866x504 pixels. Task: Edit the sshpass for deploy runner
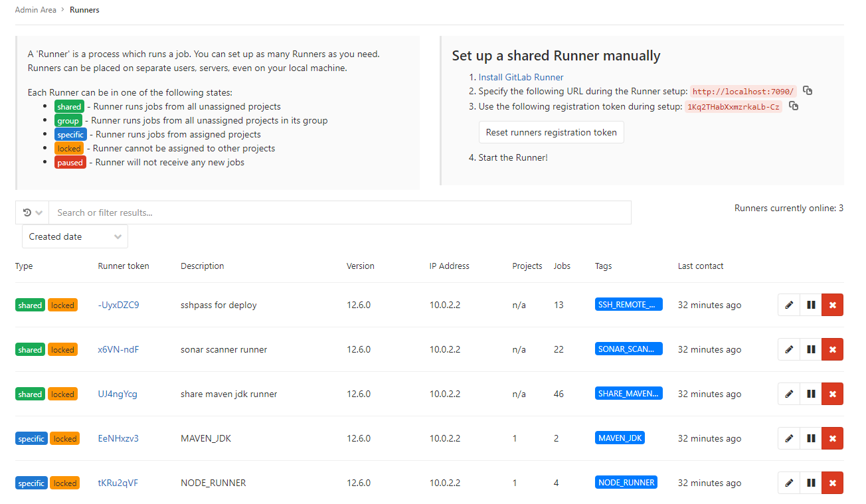(x=788, y=305)
